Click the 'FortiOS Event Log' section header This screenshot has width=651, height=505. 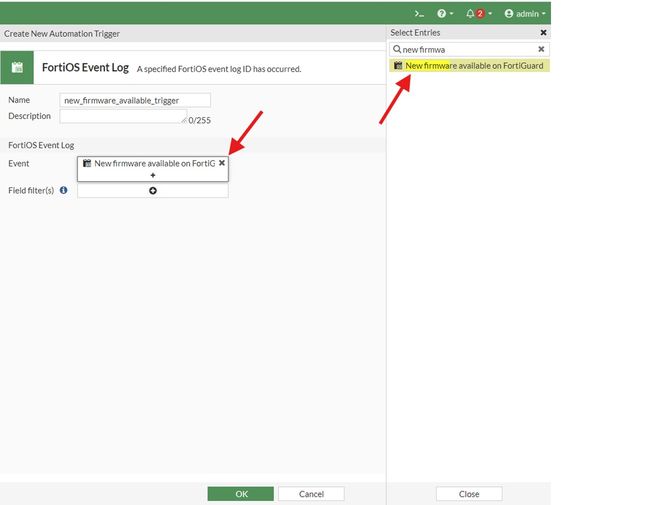(x=41, y=145)
